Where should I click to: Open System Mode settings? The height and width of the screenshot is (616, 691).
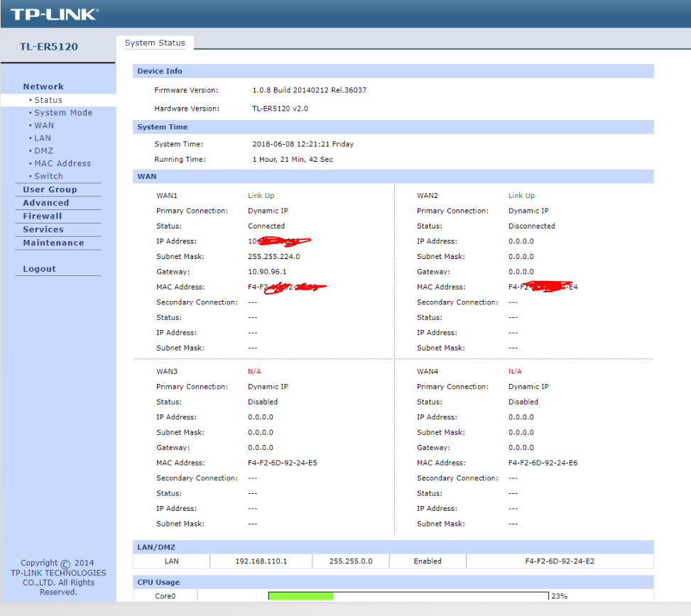(x=63, y=113)
